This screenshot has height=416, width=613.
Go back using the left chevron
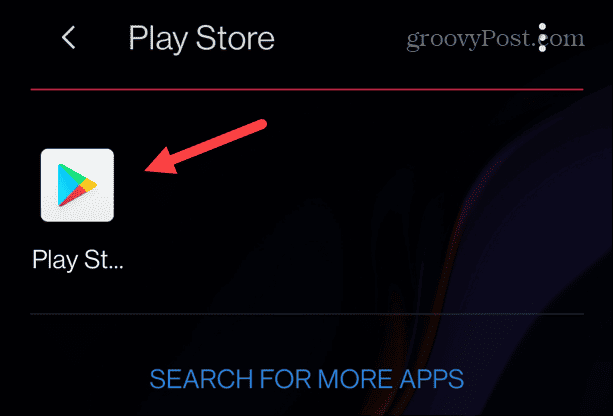point(68,38)
